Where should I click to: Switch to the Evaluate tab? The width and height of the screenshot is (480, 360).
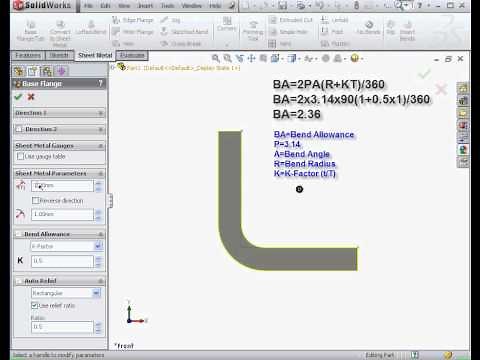pos(132,55)
